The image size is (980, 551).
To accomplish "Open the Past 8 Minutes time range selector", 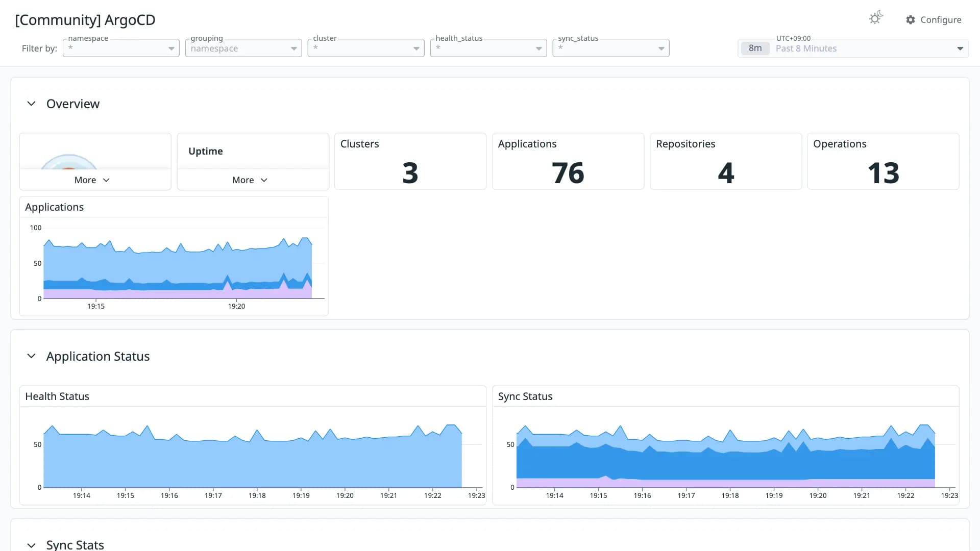I will point(853,48).
